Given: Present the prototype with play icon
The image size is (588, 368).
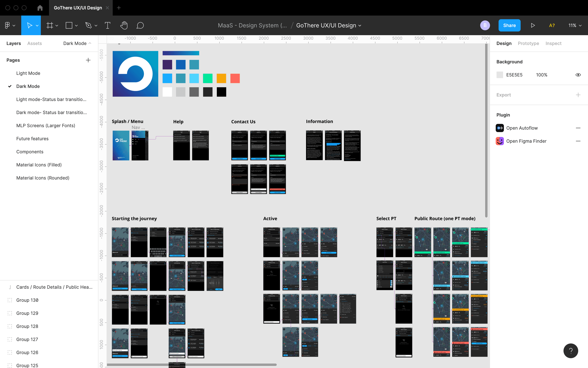Looking at the screenshot, I should (533, 25).
